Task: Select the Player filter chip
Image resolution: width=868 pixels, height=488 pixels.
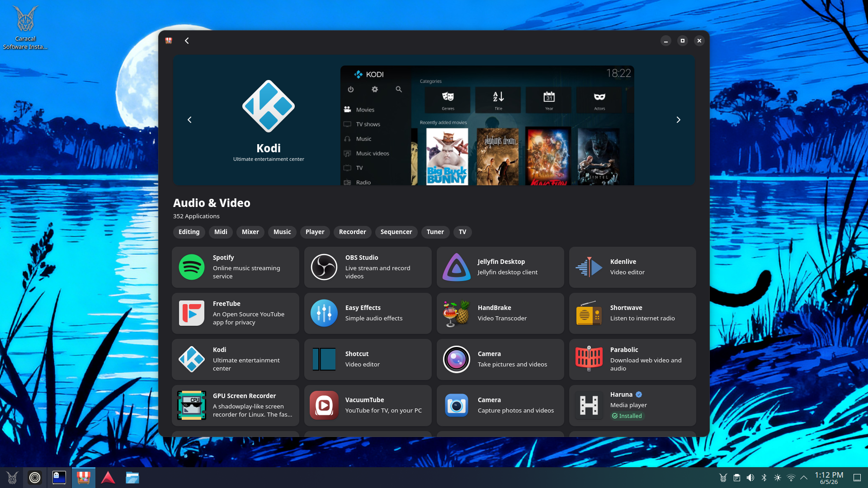Action: tap(315, 232)
